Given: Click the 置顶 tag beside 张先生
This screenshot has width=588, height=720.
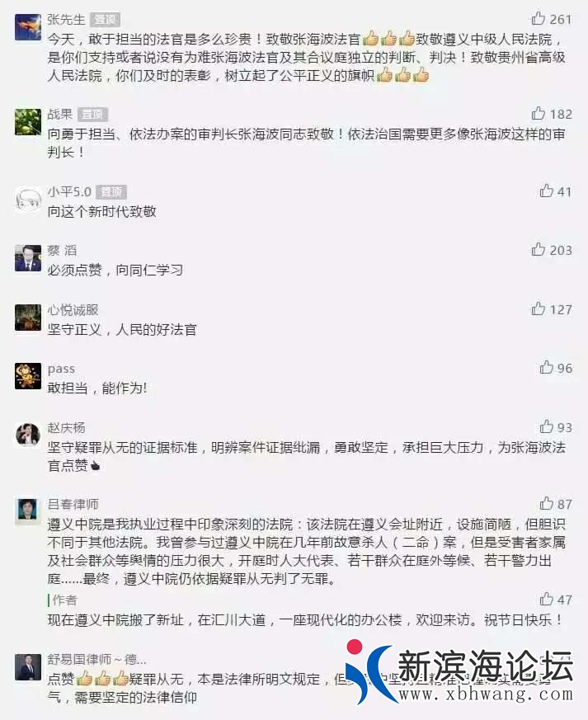Looking at the screenshot, I should [105, 20].
